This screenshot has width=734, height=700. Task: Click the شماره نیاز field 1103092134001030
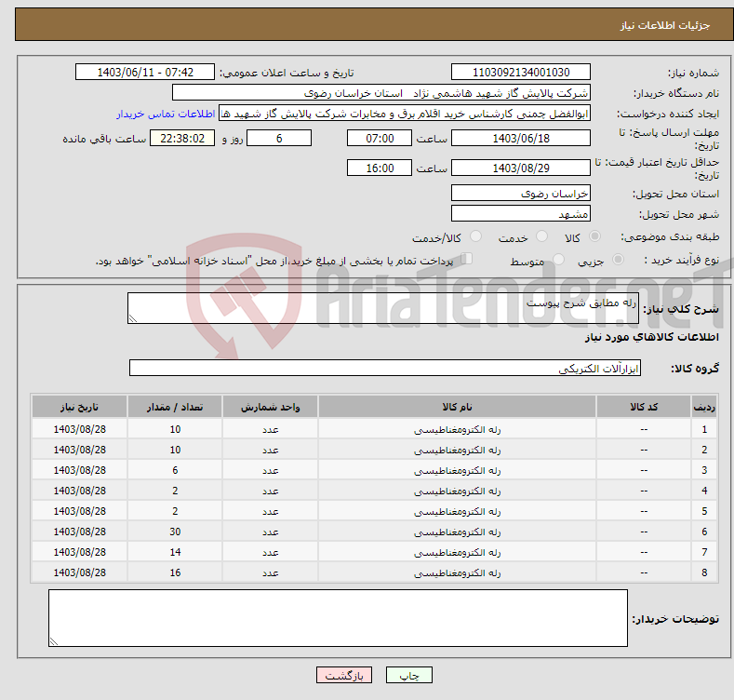click(521, 73)
